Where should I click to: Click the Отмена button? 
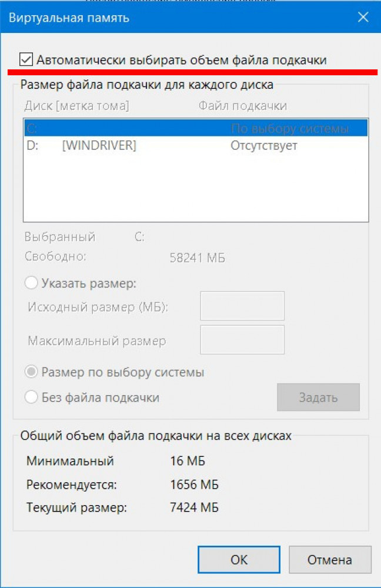pyautogui.click(x=330, y=559)
